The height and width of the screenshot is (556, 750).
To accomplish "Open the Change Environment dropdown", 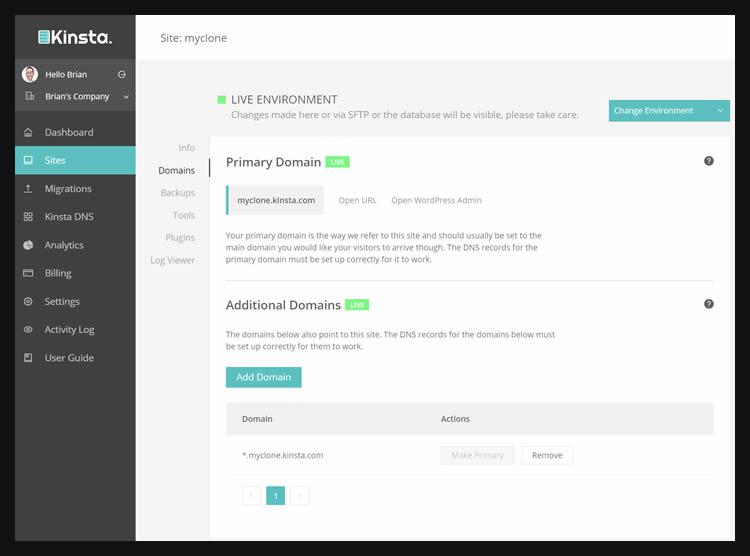I will pyautogui.click(x=668, y=111).
